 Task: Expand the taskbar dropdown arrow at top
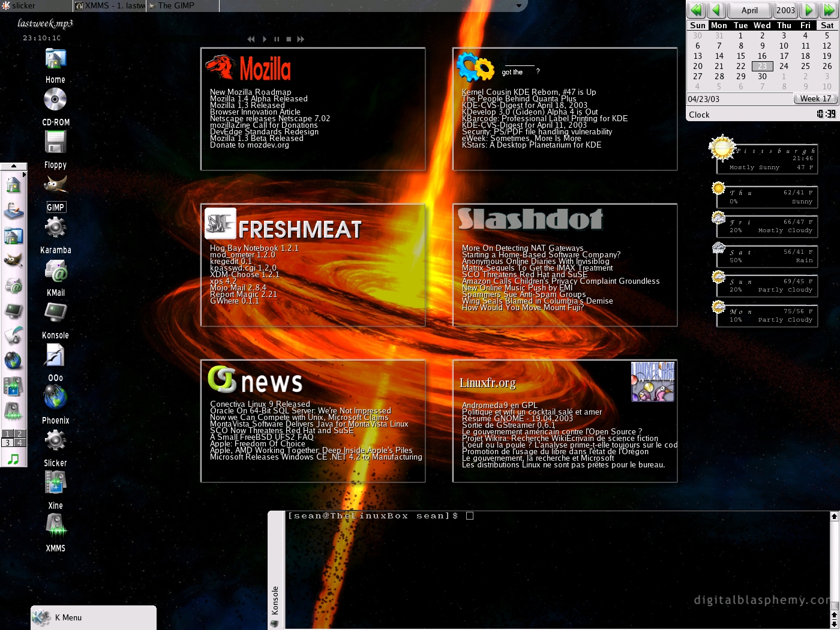[x=519, y=6]
